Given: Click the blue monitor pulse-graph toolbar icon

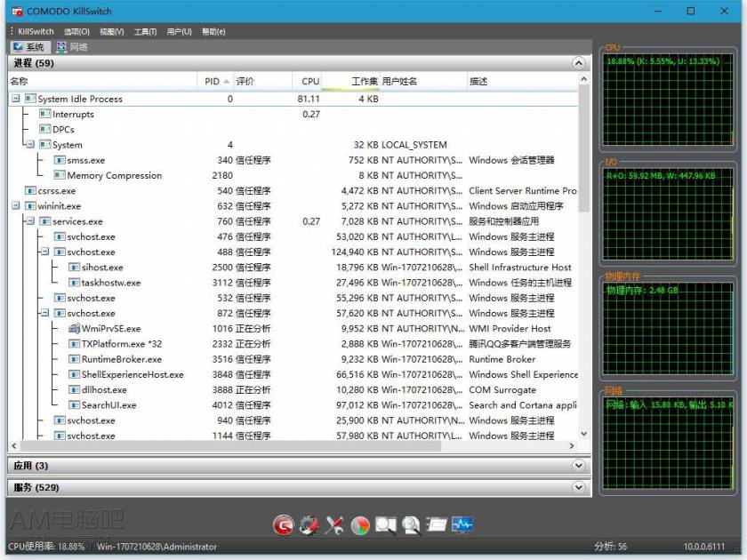Looking at the screenshot, I should point(462,525).
